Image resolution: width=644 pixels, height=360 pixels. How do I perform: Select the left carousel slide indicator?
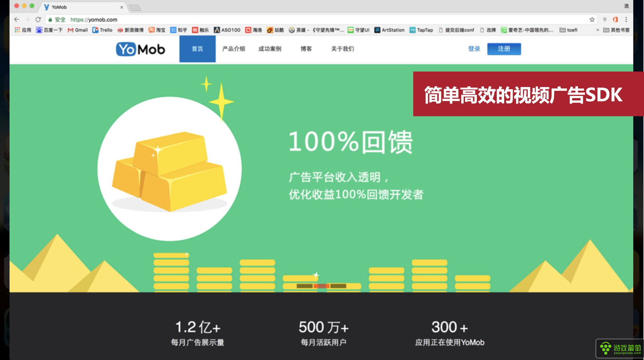[x=305, y=286]
